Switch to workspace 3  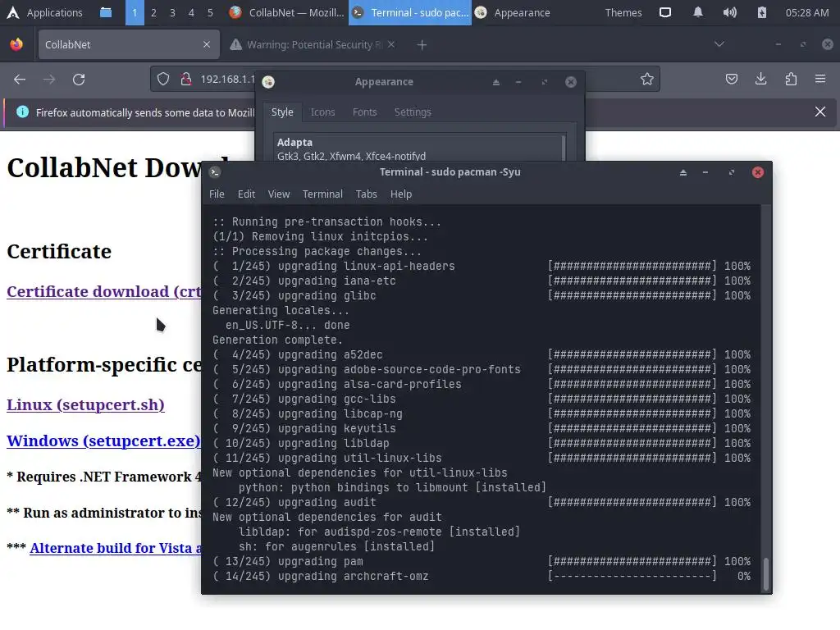pyautogui.click(x=172, y=12)
